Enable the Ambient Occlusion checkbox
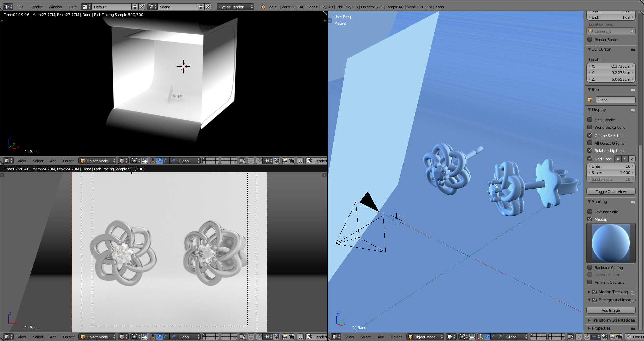 pyautogui.click(x=590, y=282)
